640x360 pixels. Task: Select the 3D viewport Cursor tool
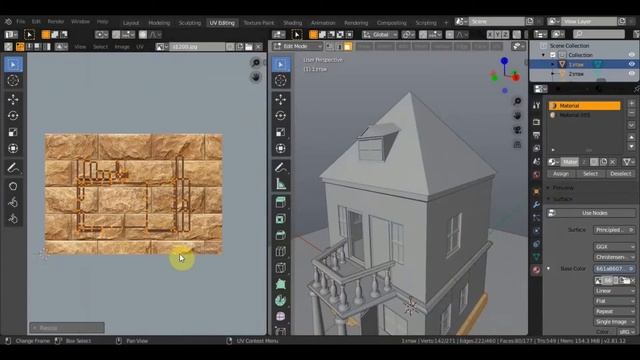pos(280,80)
